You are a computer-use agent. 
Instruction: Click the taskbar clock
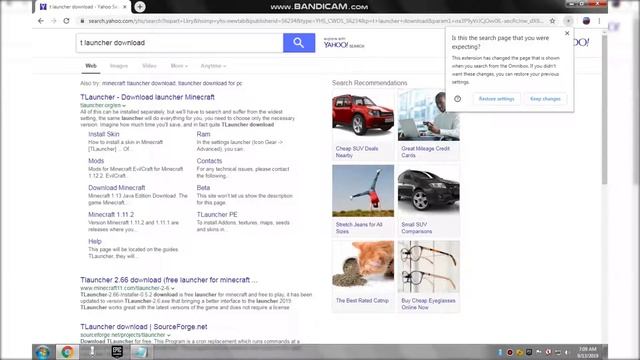point(588,352)
